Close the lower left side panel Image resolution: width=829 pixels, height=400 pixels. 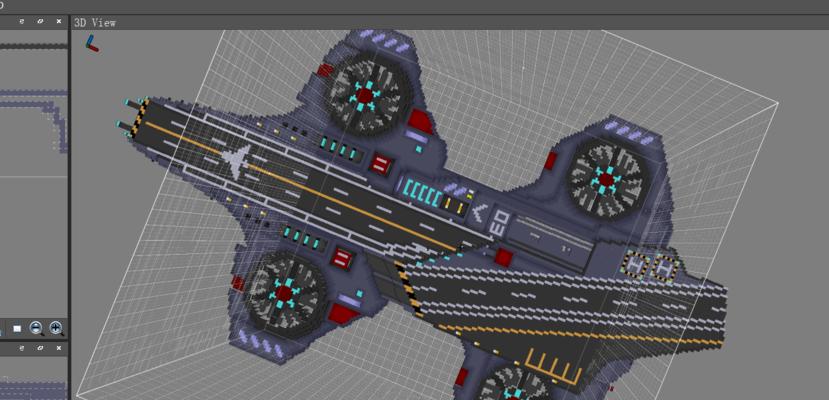point(59,348)
